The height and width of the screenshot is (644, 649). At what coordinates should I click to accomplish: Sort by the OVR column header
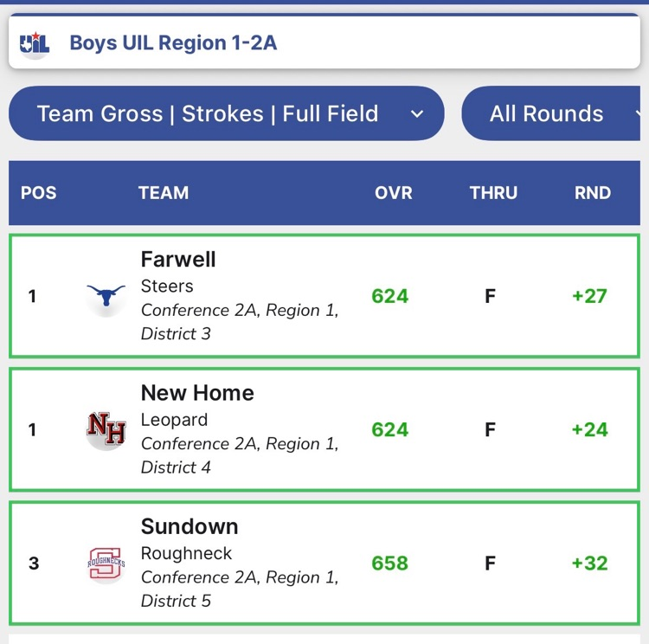click(393, 193)
